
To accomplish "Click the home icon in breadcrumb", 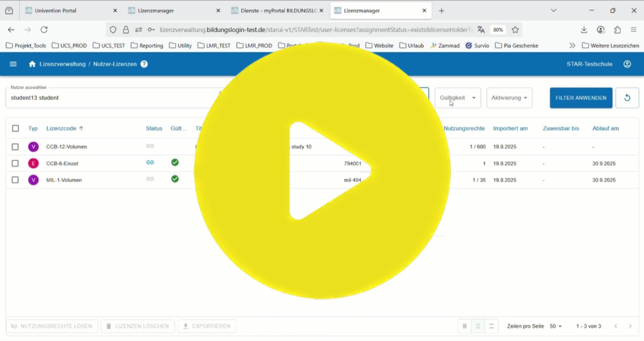I will pos(32,64).
